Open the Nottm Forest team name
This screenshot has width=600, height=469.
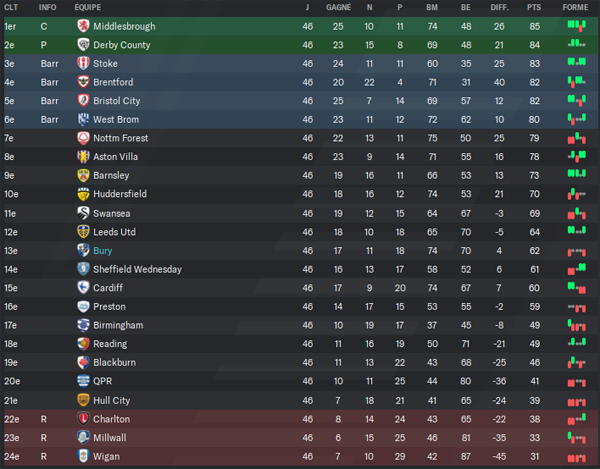coord(121,138)
